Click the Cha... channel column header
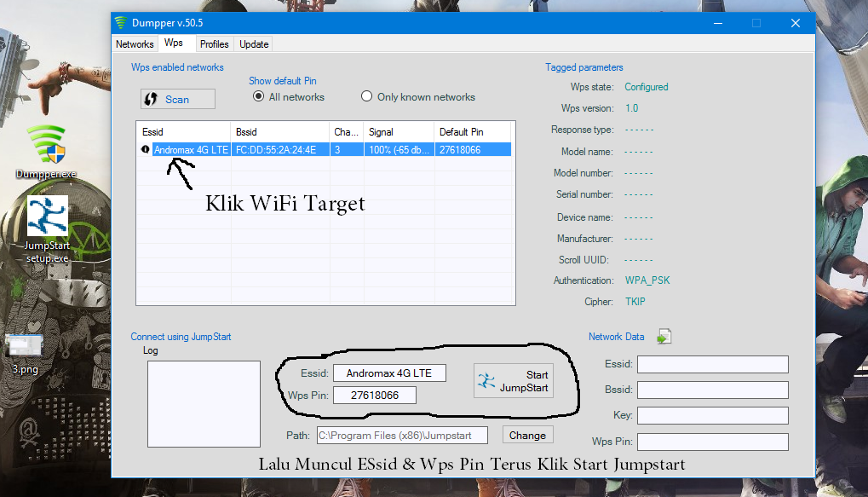The height and width of the screenshot is (497, 868). click(346, 132)
